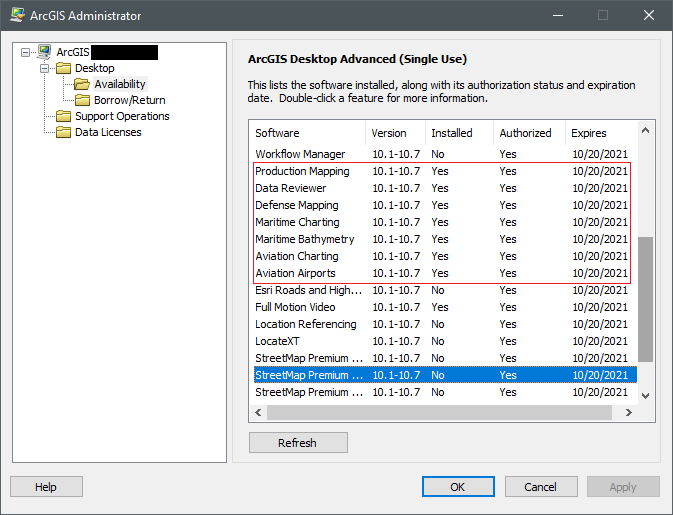This screenshot has width=673, height=515.
Task: Sort by the Expires column header
Action: 601,133
